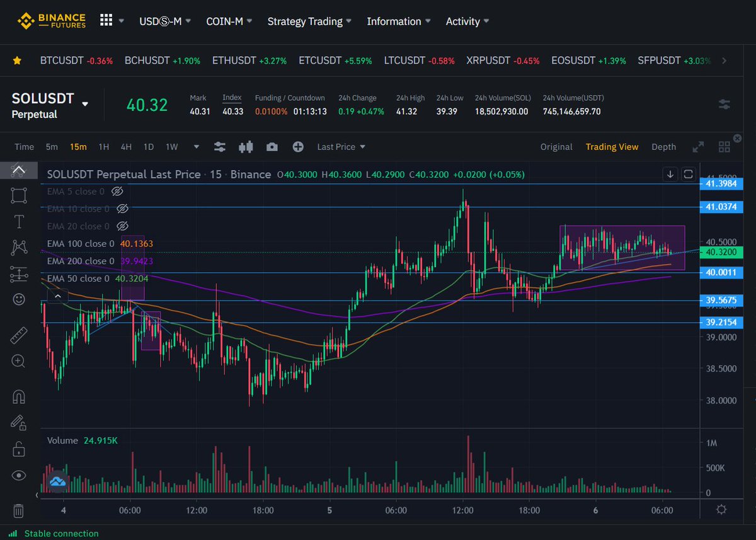Select the trend line drawing tool

tap(19, 169)
